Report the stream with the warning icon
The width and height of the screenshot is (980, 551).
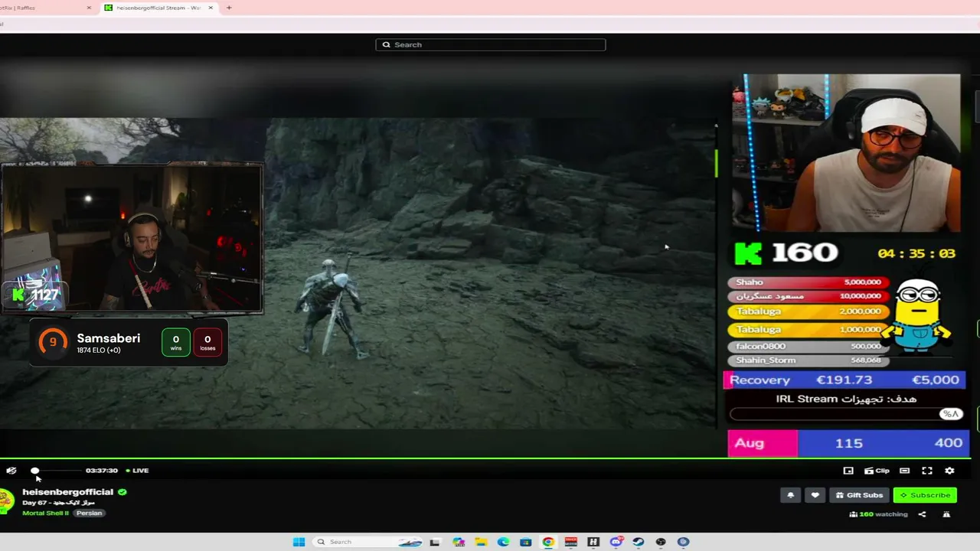946,514
